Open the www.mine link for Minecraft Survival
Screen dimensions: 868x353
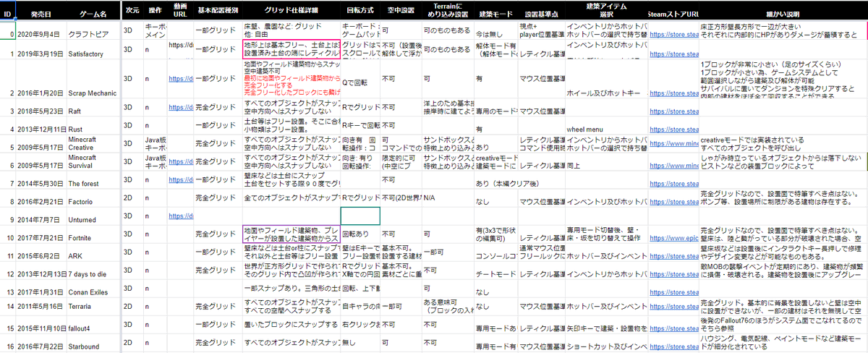point(673,166)
